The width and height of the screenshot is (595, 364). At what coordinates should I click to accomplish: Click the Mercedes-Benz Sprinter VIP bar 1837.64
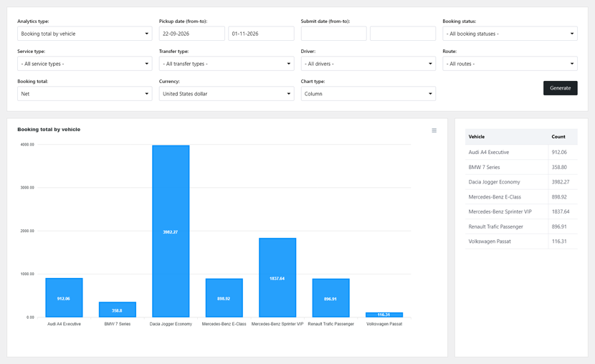[x=277, y=277]
